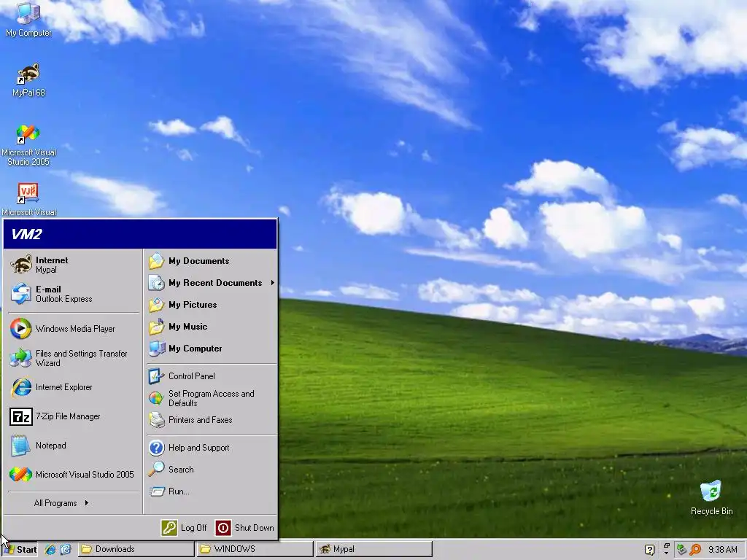Open My Music folder
Screen dimensions: 747x560
pyautogui.click(x=212, y=327)
